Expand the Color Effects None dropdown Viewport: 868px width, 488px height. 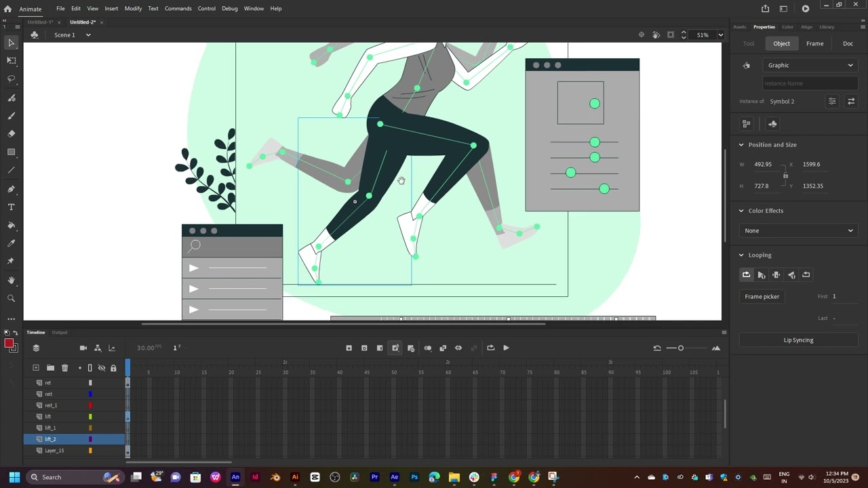click(798, 230)
